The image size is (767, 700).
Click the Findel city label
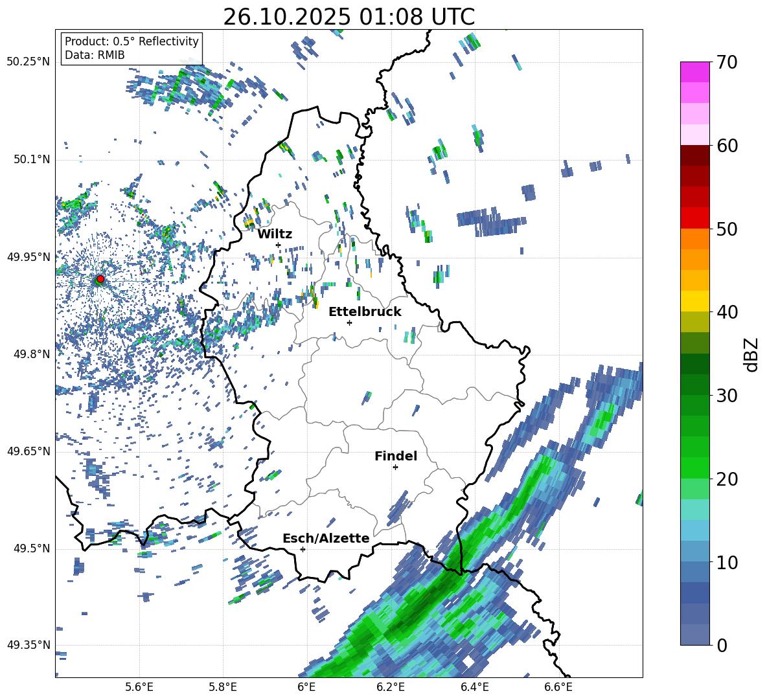coord(396,456)
